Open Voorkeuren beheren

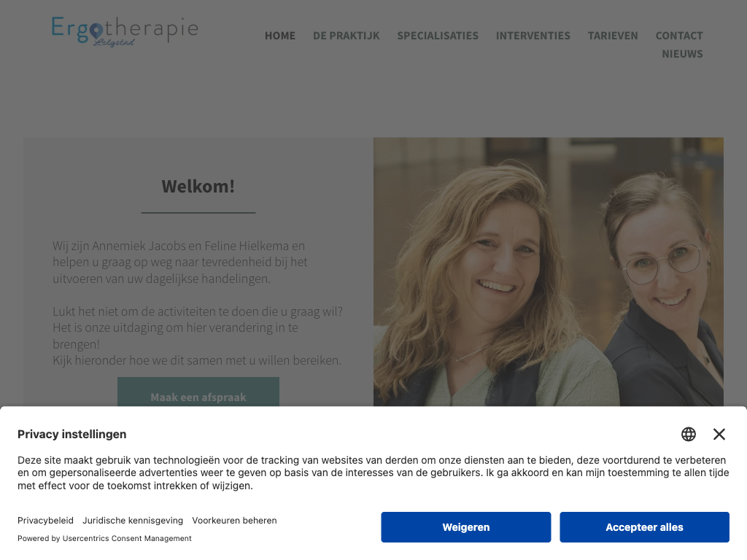234,521
